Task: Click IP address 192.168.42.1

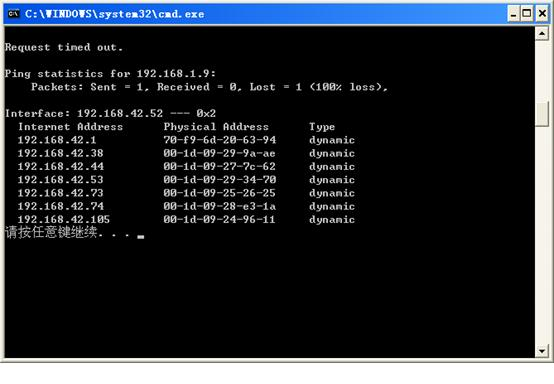Action: [57, 140]
